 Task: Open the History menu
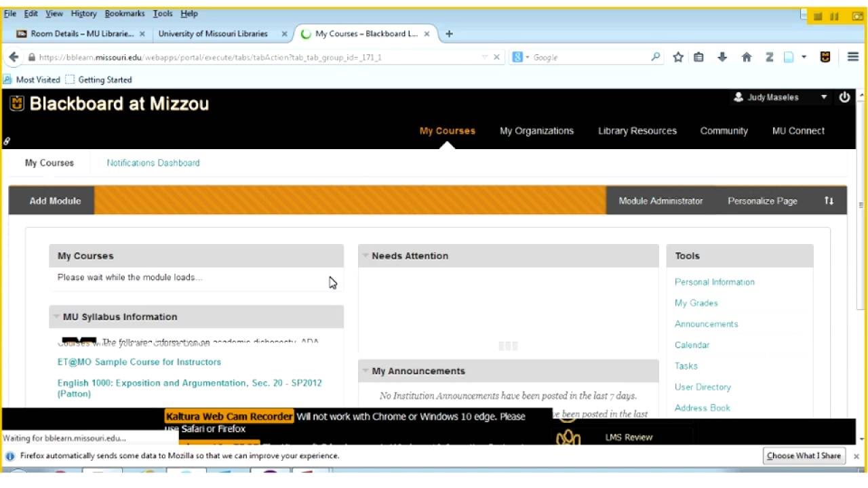pyautogui.click(x=84, y=14)
